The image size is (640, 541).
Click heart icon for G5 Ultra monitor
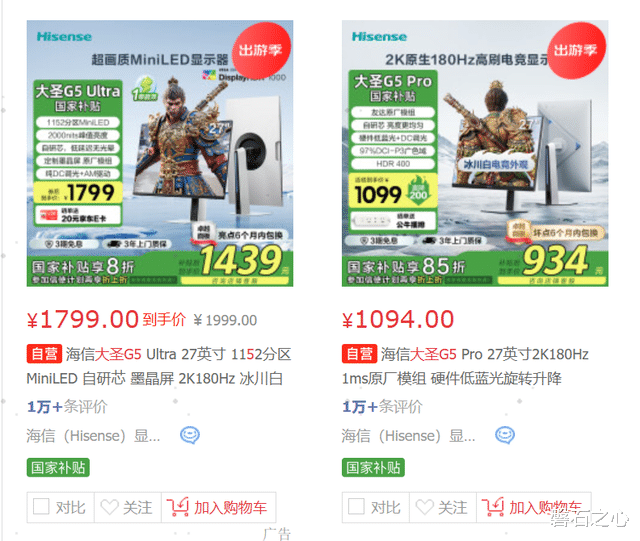coord(109,507)
